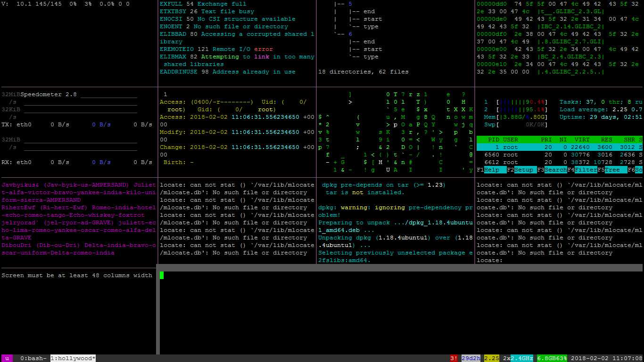Activate the htop F4 Filter button
Image resolution: width=644 pixels, height=362 pixels.
pos(582,170)
